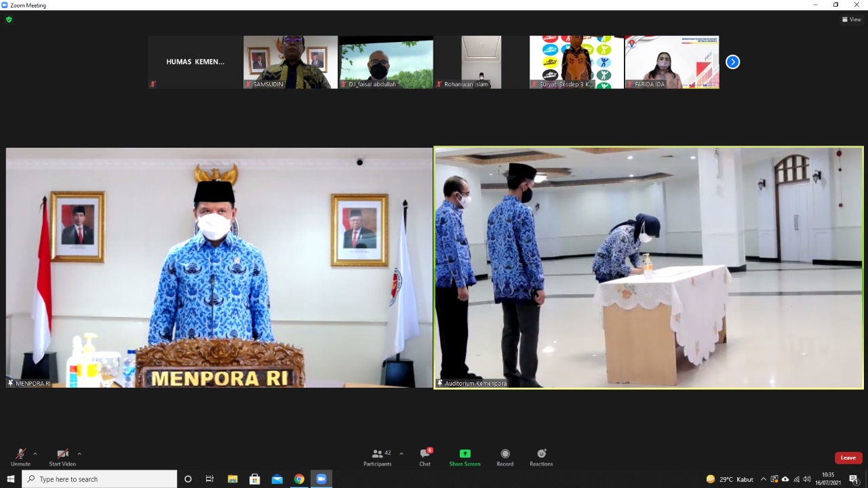Toggle audio on SAMSUDIN's thumbnail
The width and height of the screenshot is (868, 488).
click(248, 85)
